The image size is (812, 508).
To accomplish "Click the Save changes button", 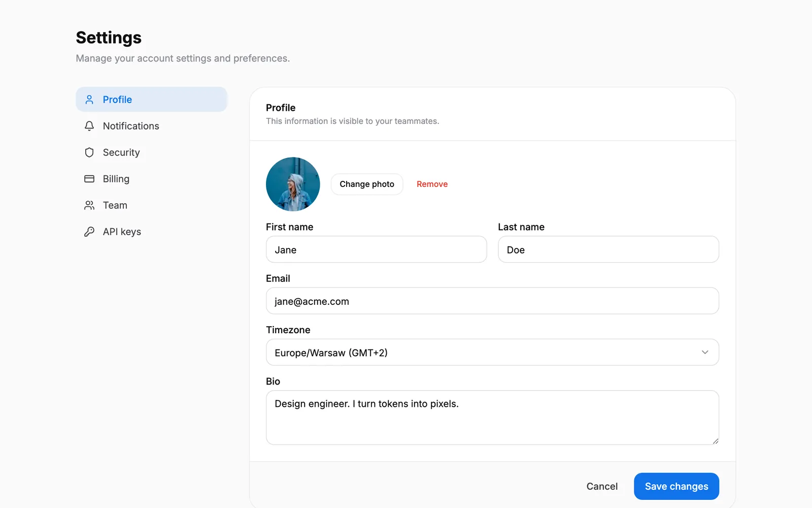I will 676,486.
